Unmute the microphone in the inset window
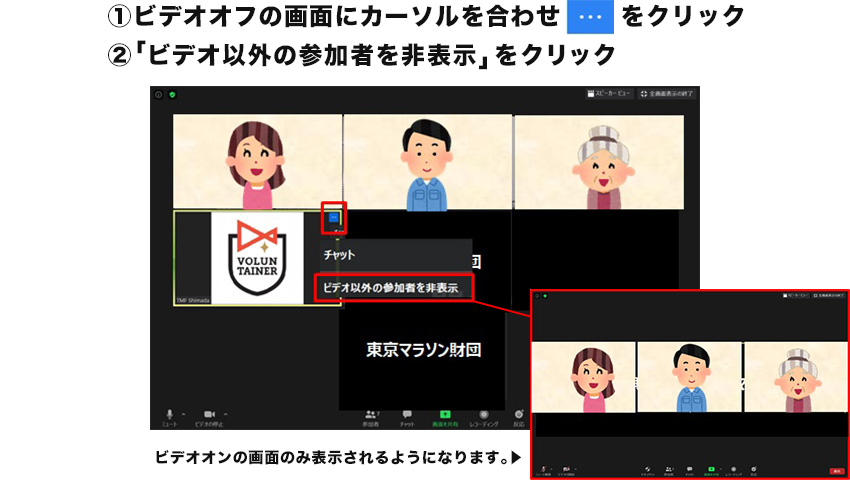 point(545,468)
